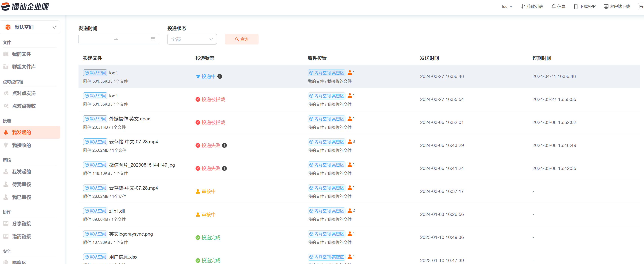Click the info icon beside the first 投递失败
The image size is (644, 264).
(x=224, y=145)
